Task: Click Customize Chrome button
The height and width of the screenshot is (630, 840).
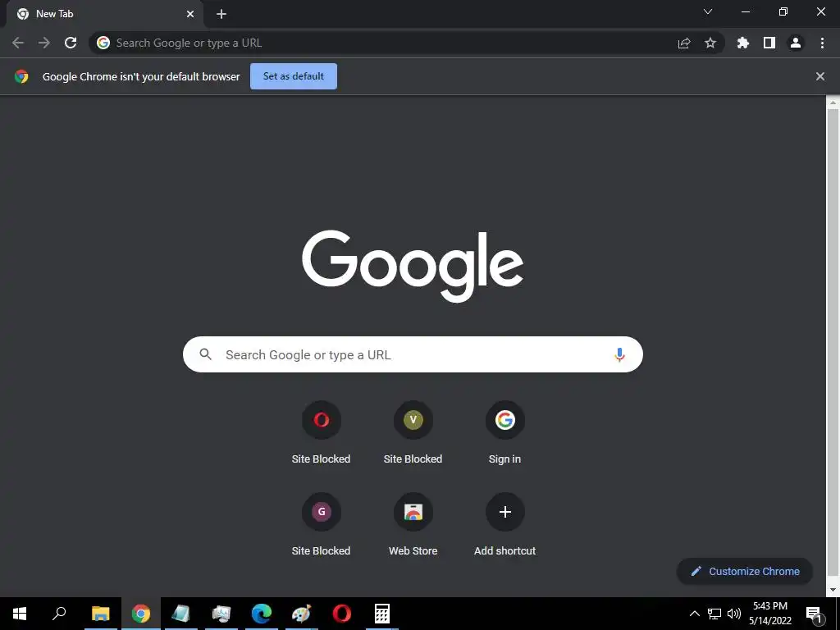Action: (x=745, y=571)
